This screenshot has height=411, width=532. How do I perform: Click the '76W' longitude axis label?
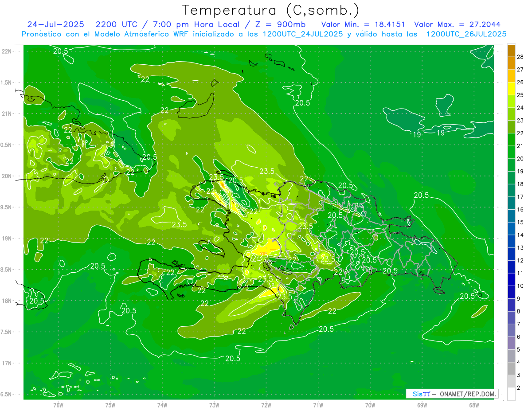click(58, 405)
